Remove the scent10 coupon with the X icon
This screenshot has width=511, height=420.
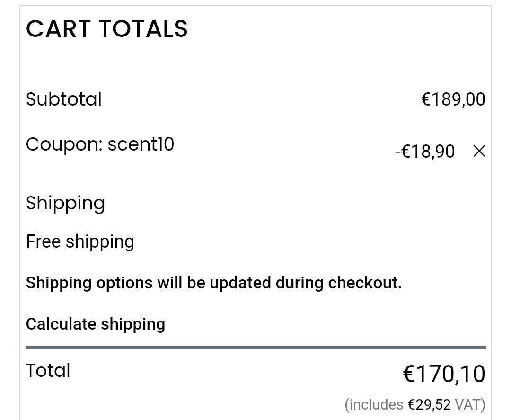point(479,152)
